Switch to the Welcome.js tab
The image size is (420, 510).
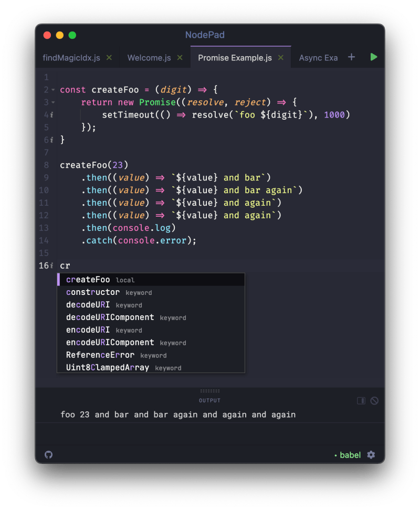151,58
